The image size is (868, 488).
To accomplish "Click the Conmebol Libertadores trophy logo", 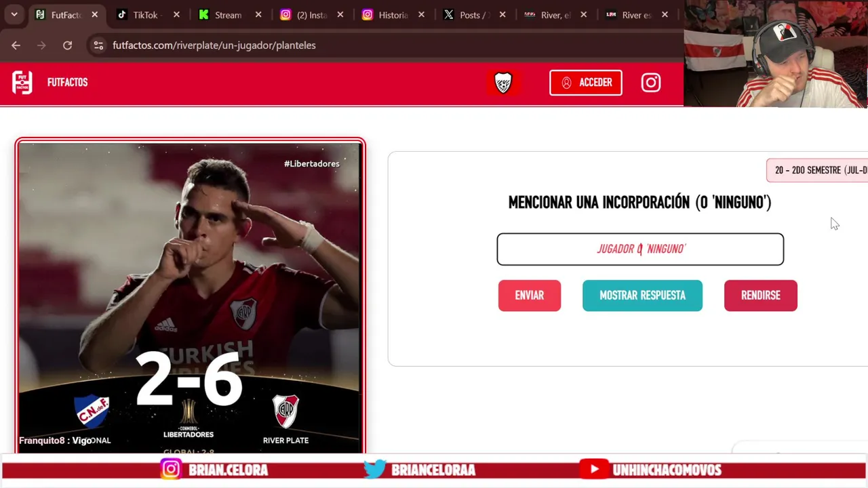I will [189, 418].
